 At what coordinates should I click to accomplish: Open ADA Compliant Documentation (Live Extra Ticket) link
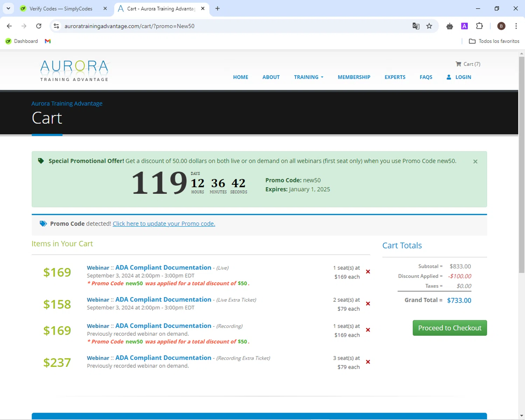(x=163, y=300)
